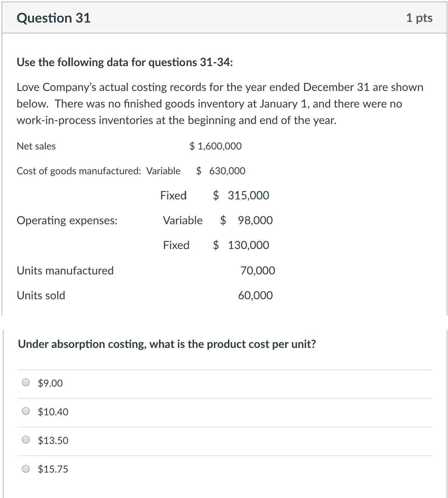Image resolution: width=448 pixels, height=498 pixels.
Task: Select the $9.00 radio button
Action: coord(26,382)
